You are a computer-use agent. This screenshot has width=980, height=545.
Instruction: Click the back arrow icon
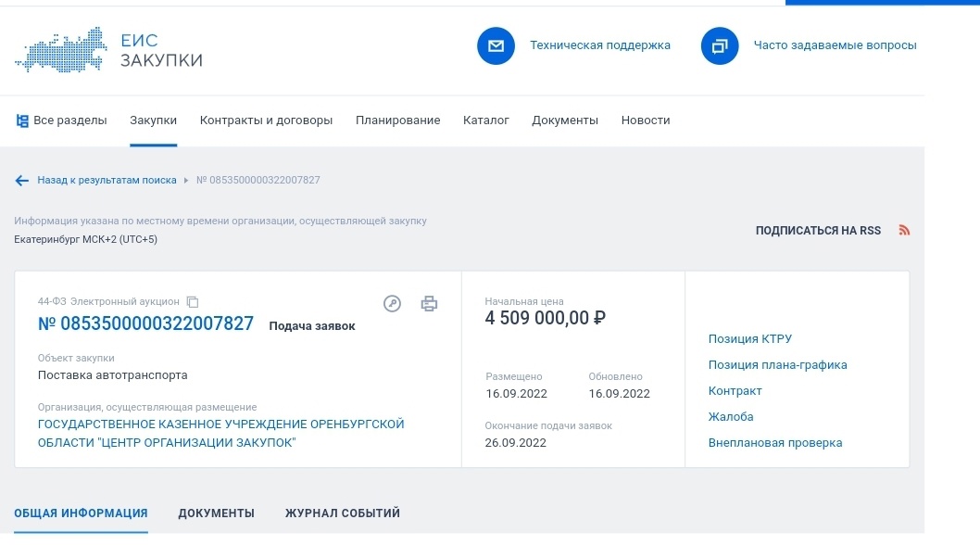[x=22, y=181]
